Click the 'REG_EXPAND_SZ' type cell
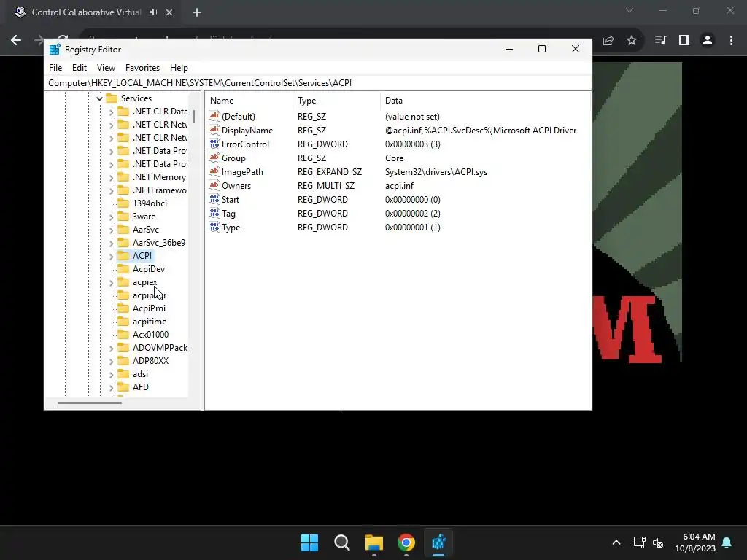This screenshot has height=560, width=747. tap(330, 172)
